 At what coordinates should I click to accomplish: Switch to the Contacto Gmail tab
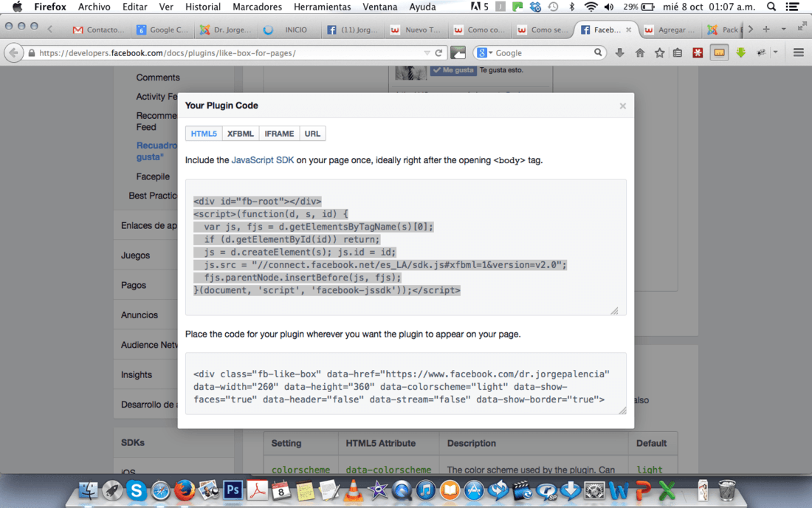[x=98, y=30]
